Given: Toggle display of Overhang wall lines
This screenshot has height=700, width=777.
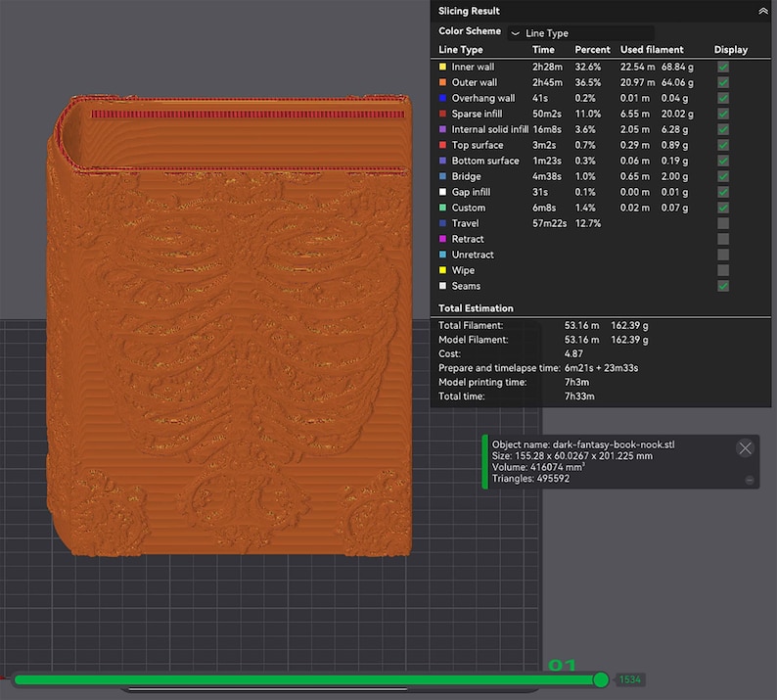Looking at the screenshot, I should point(723,98).
